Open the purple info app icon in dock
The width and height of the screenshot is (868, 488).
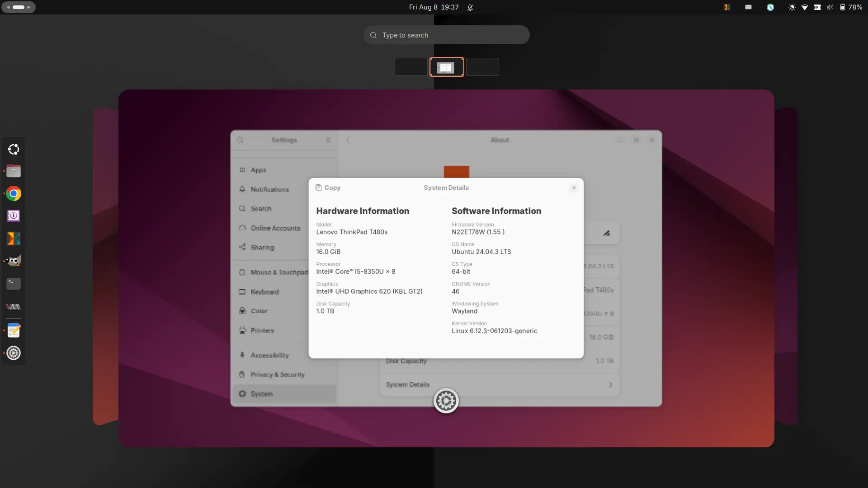[14, 216]
